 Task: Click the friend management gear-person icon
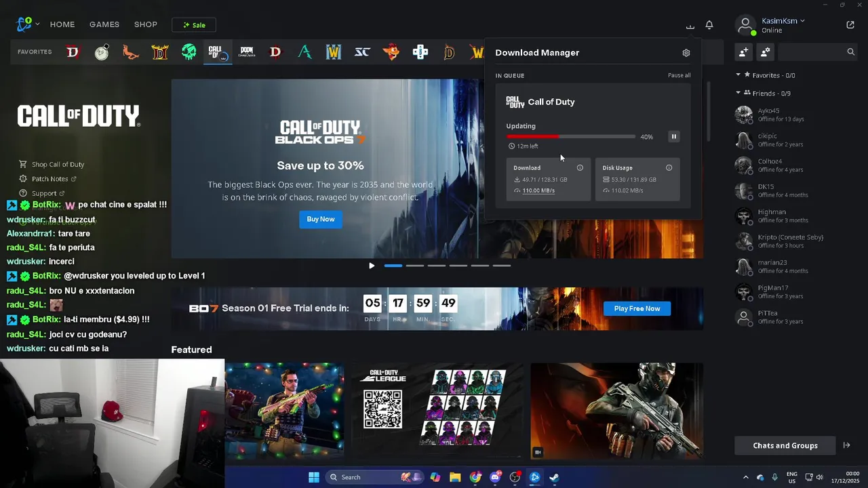pos(766,52)
